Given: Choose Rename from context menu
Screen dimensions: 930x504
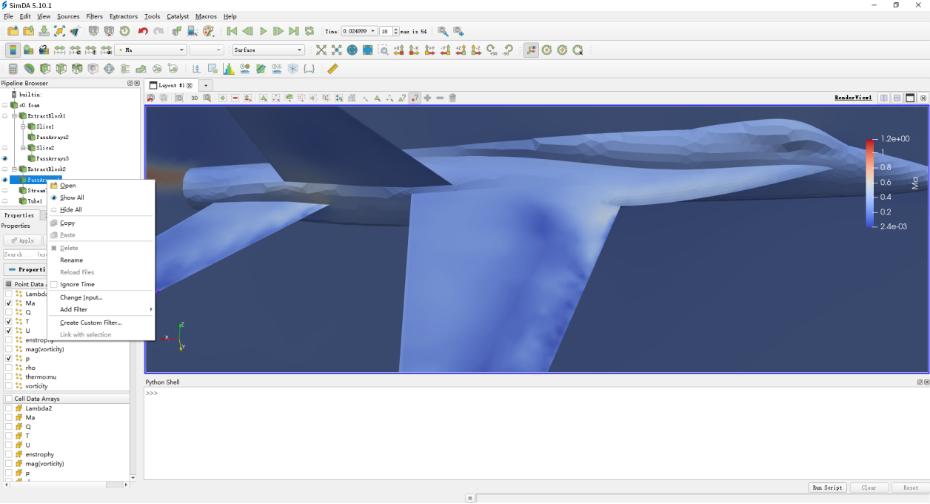Looking at the screenshot, I should [71, 260].
